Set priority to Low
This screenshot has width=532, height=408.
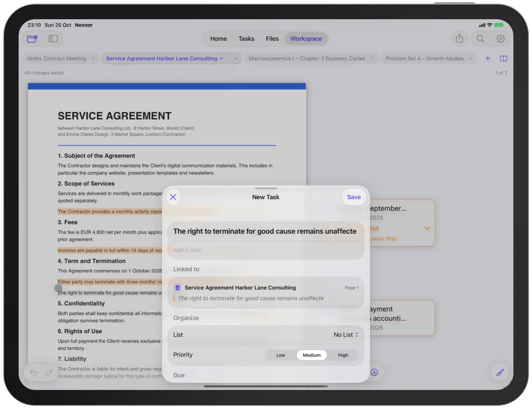pyautogui.click(x=281, y=355)
